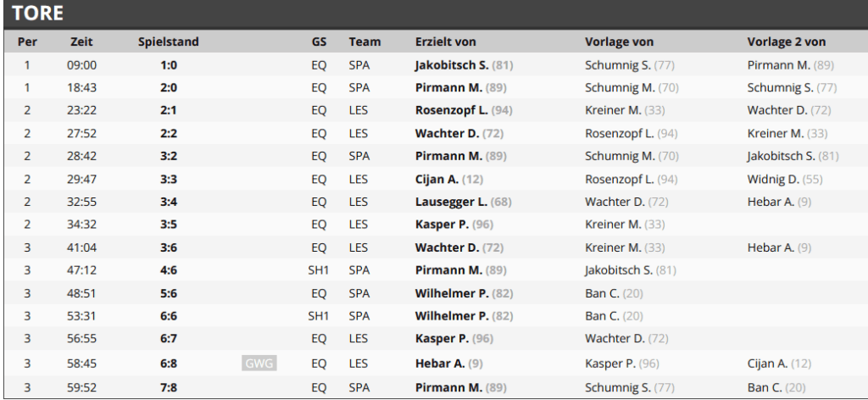Click the Erzielt von column header
The width and height of the screenshot is (868, 400).
point(446,42)
